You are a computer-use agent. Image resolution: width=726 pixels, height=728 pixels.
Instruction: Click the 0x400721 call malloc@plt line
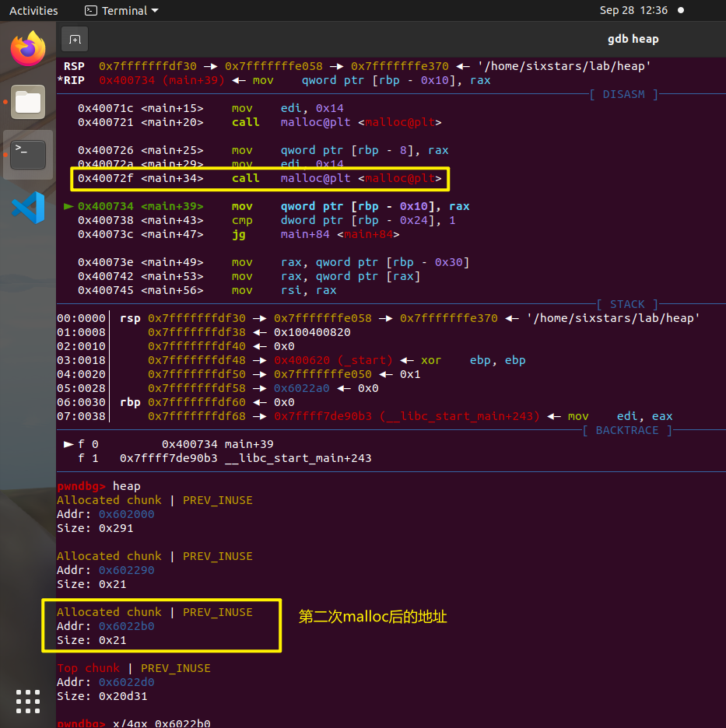click(x=260, y=122)
